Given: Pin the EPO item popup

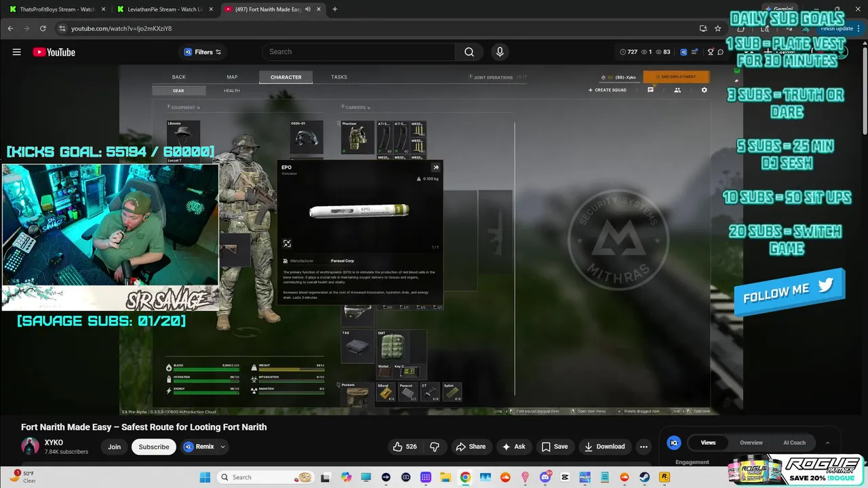Looking at the screenshot, I should pos(436,167).
